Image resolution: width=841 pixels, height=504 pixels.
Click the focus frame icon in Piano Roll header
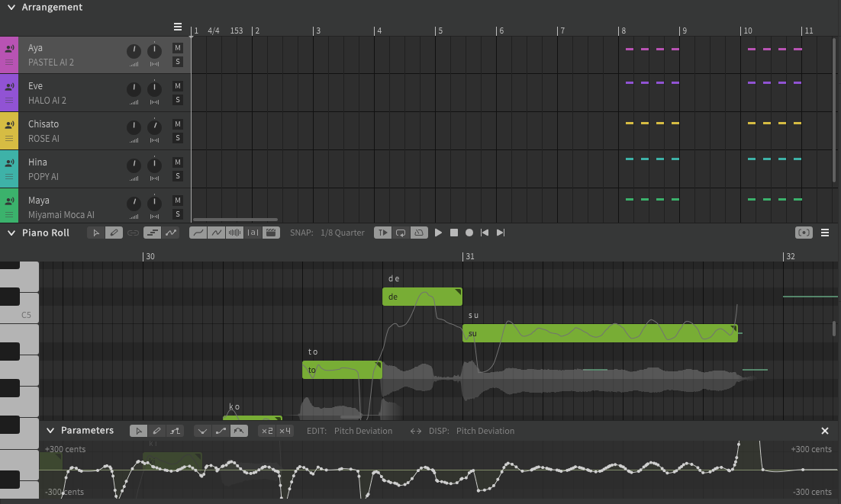804,233
